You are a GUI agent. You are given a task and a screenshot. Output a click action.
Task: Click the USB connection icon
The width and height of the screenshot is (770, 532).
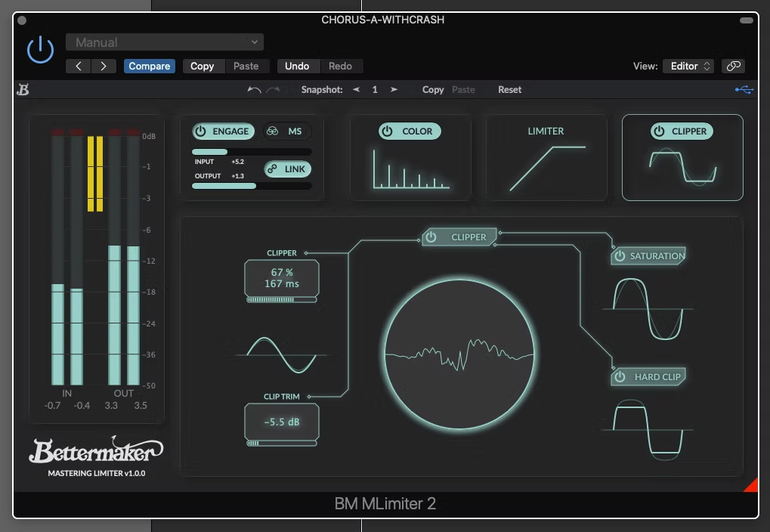click(x=744, y=89)
